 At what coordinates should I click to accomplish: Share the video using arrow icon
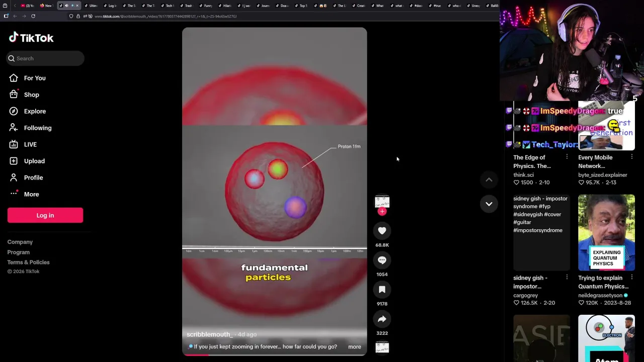[382, 319]
